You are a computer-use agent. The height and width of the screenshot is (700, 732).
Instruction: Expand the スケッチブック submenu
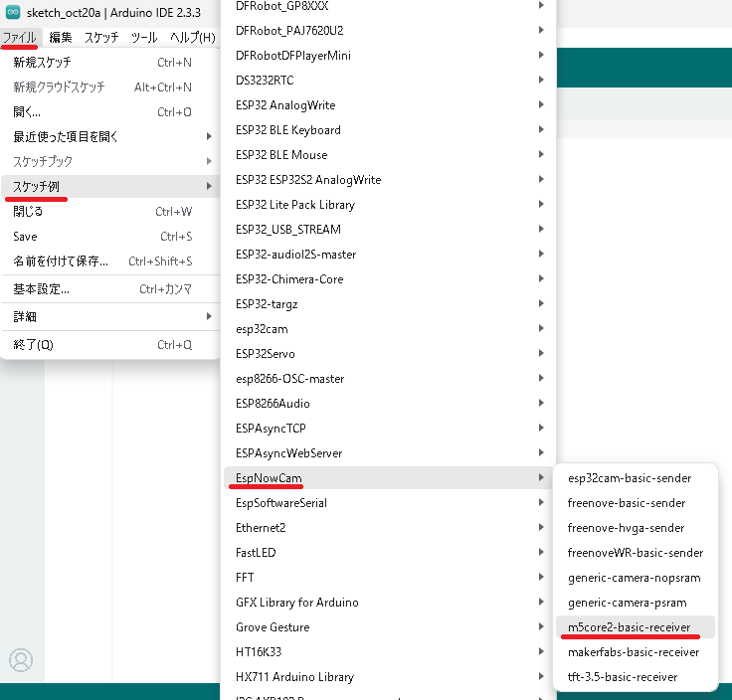pos(110,161)
